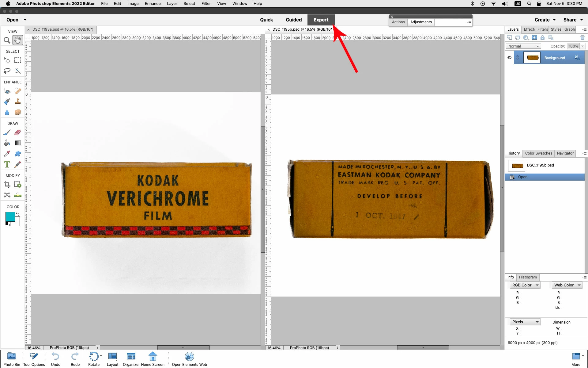This screenshot has height=368, width=588.
Task: Select the Clone Stamp tool
Action: (18, 102)
